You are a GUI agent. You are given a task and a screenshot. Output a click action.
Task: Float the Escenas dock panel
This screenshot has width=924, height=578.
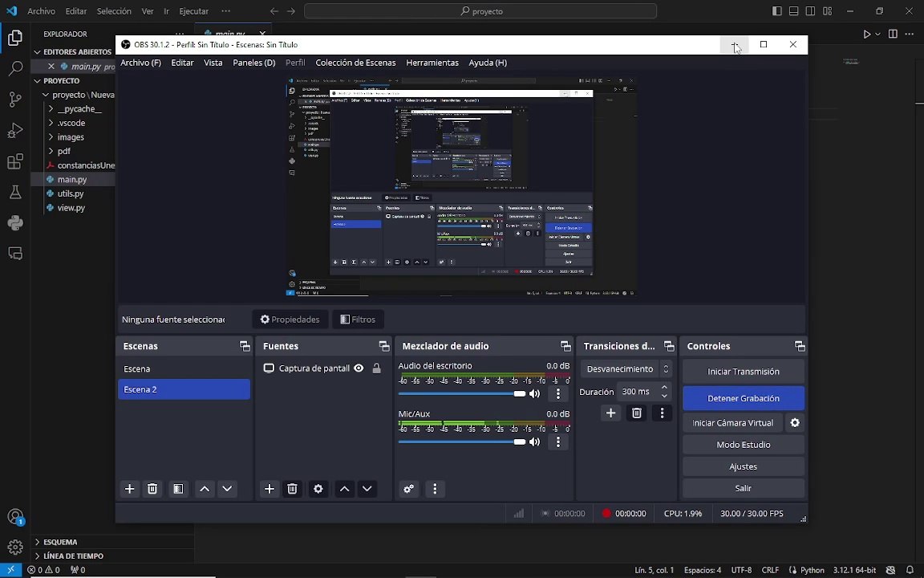click(245, 346)
